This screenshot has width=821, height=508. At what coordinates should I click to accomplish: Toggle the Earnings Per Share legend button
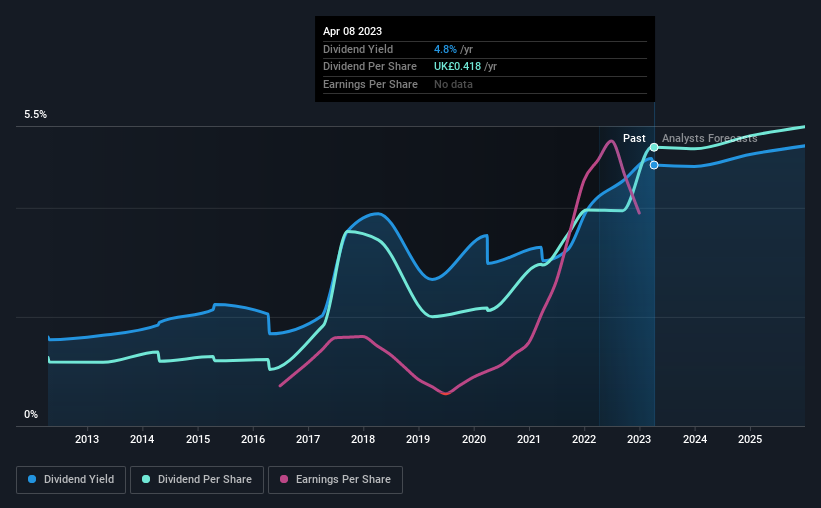pos(335,480)
